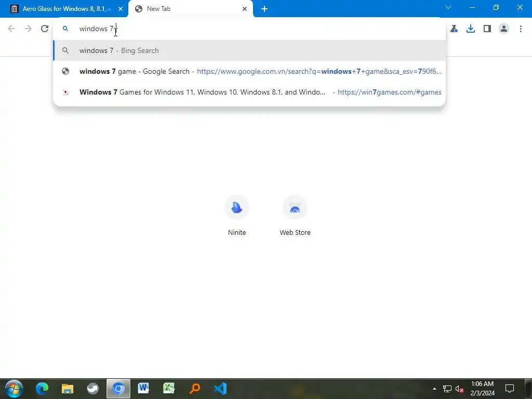
Task: Reload the page
Action: pos(45,29)
